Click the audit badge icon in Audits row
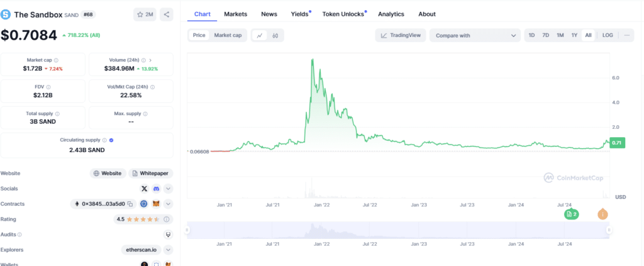Screen dimensions: 644x266 [168, 235]
